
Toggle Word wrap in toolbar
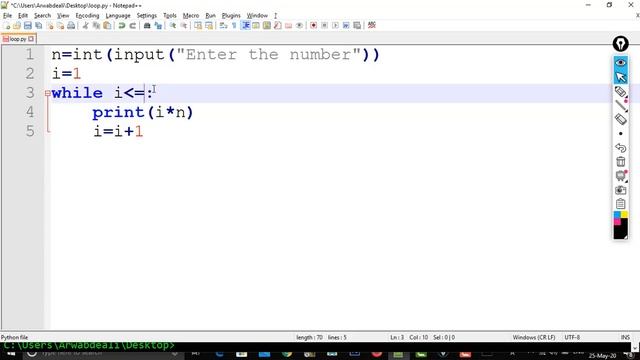pos(223,25)
